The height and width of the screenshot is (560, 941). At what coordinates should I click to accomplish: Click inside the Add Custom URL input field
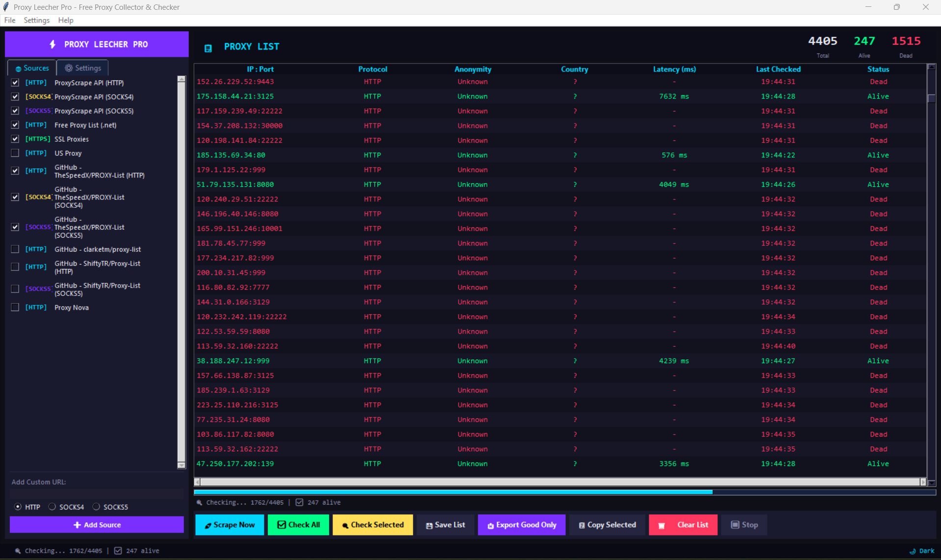tap(97, 494)
